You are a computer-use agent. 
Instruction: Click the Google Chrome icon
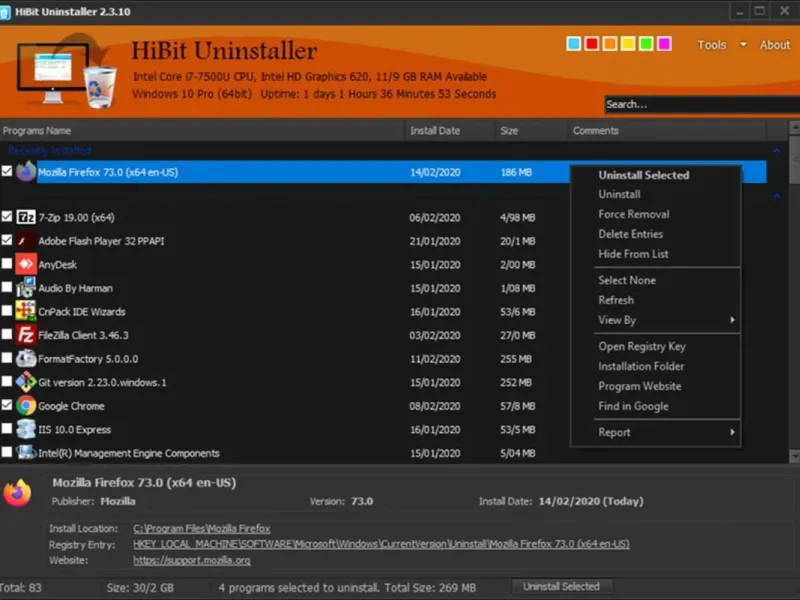coord(26,406)
